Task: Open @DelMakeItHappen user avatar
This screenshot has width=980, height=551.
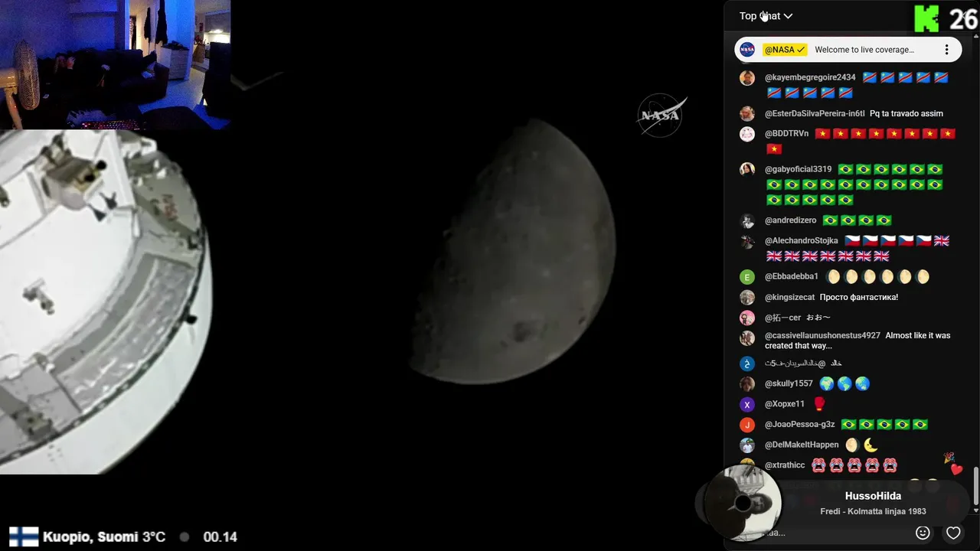Action: coord(747,445)
